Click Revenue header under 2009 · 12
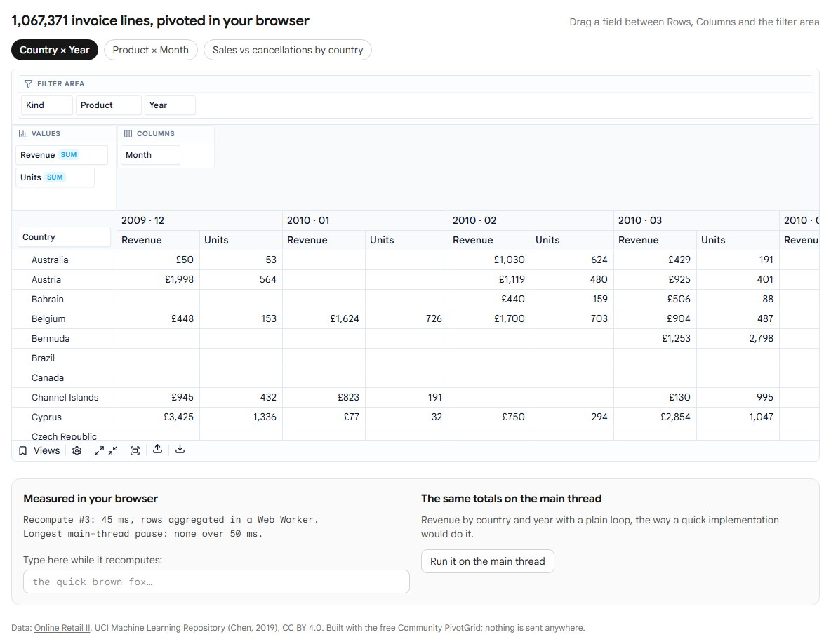 (158, 240)
